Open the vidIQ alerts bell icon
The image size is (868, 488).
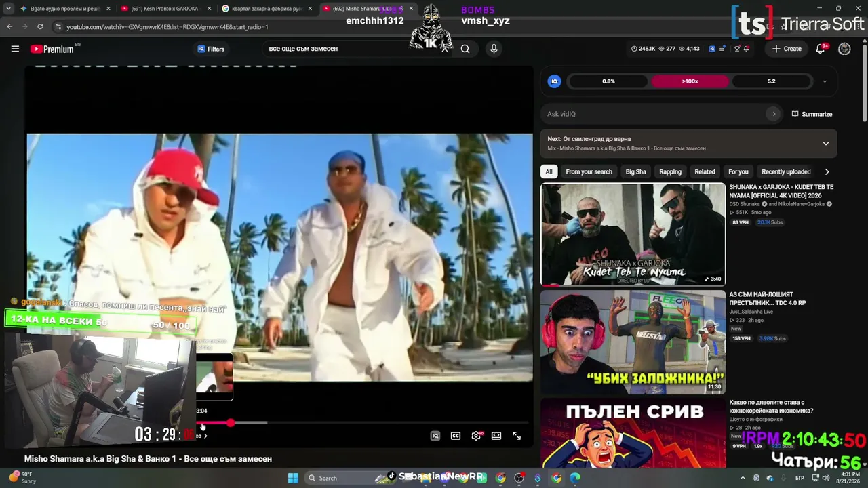pyautogui.click(x=747, y=49)
